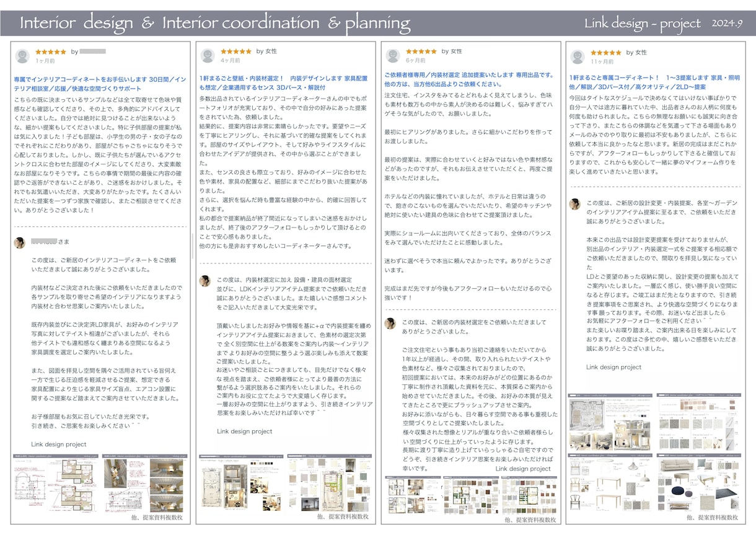Click by 女性 in the 11ヶ月前 review
756x535 pixels.
coord(636,53)
